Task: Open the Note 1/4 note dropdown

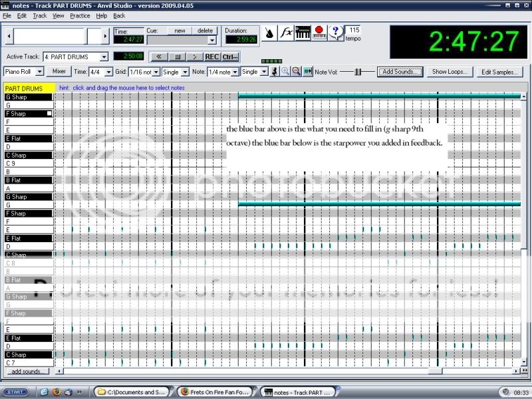Action: click(235, 72)
